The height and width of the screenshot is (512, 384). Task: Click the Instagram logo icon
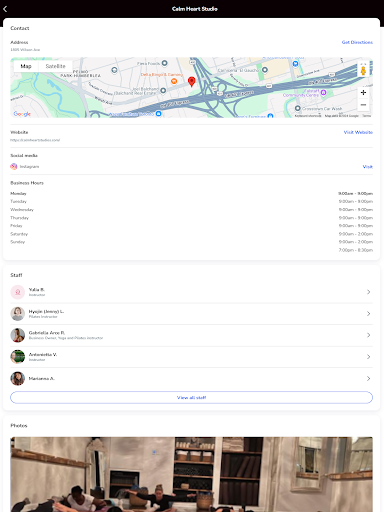14,166
